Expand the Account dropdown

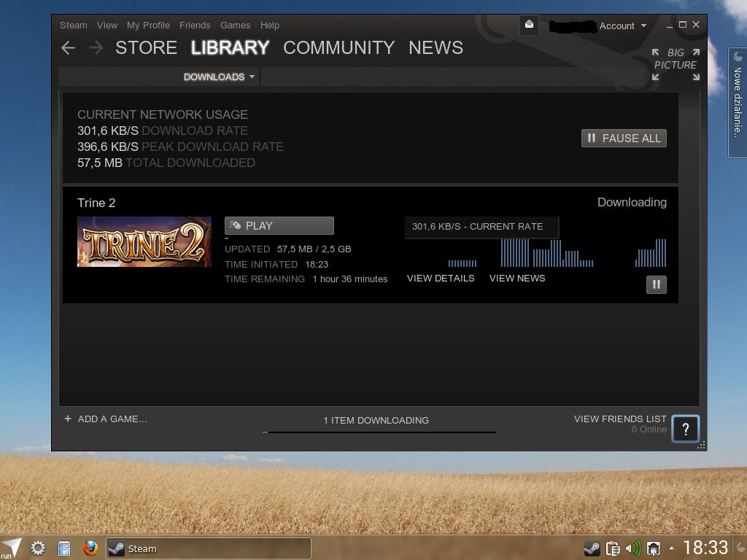(x=623, y=26)
